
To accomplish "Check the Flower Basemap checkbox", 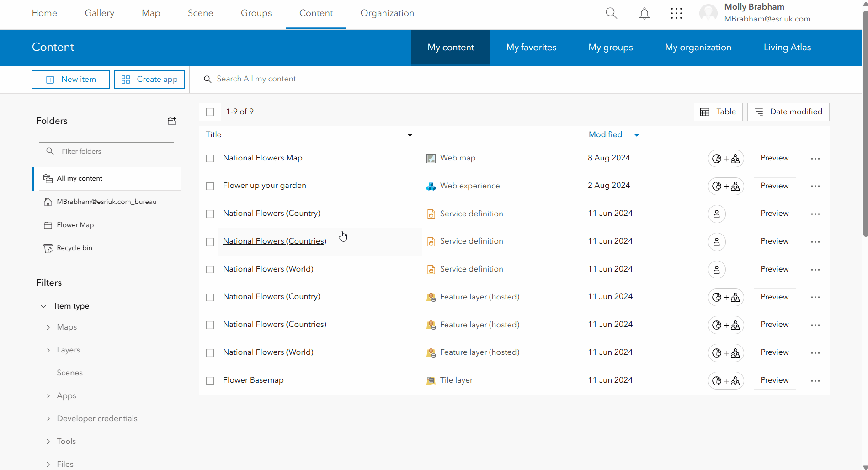I will point(210,381).
